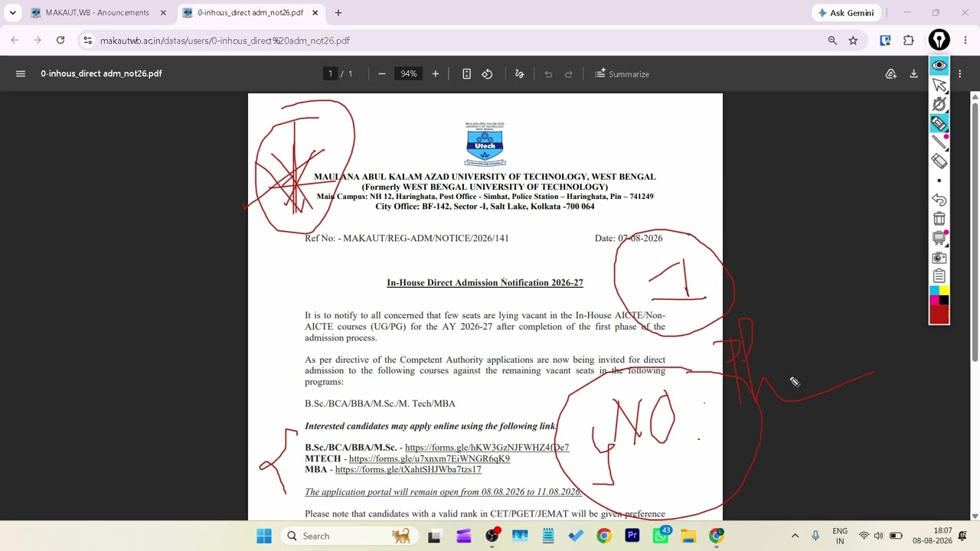Select the yellow color swatch
This screenshot has height=551, width=980.
[x=944, y=290]
